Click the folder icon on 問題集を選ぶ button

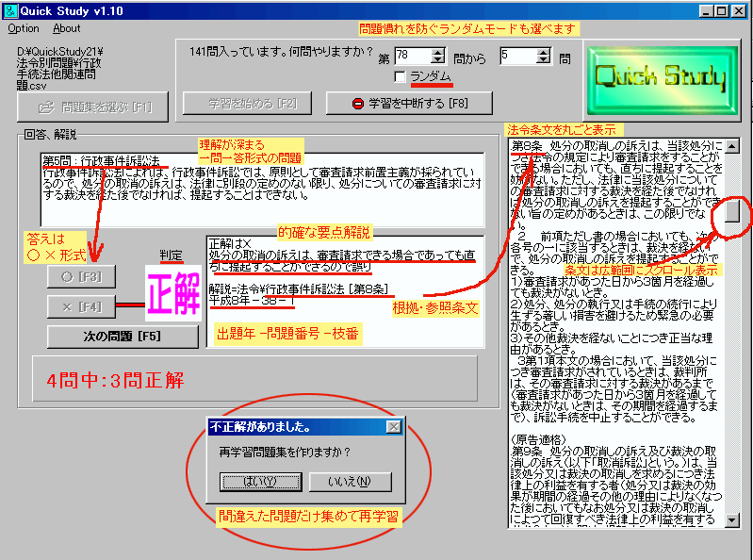[x=46, y=107]
